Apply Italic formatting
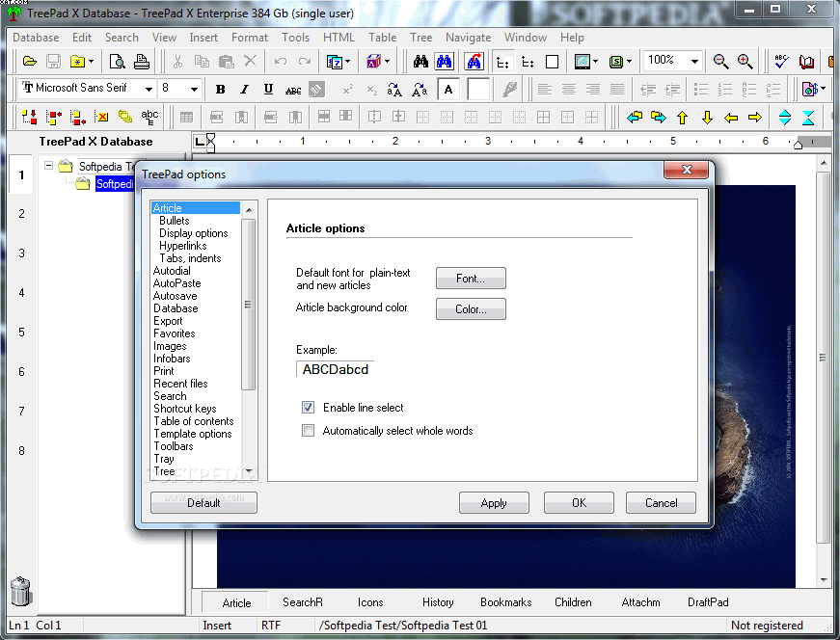 pos(244,90)
